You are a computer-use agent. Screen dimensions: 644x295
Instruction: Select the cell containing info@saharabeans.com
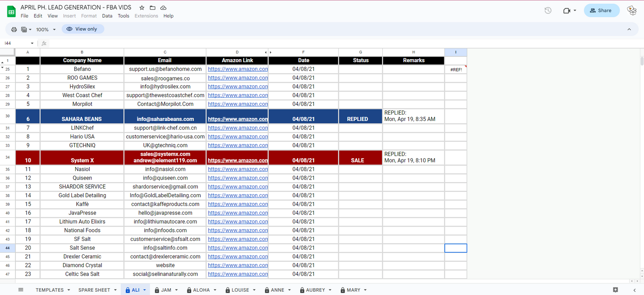pos(165,116)
